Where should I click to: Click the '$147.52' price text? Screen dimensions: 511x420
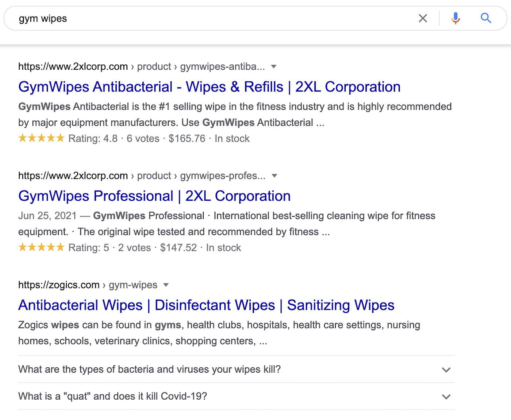click(178, 248)
